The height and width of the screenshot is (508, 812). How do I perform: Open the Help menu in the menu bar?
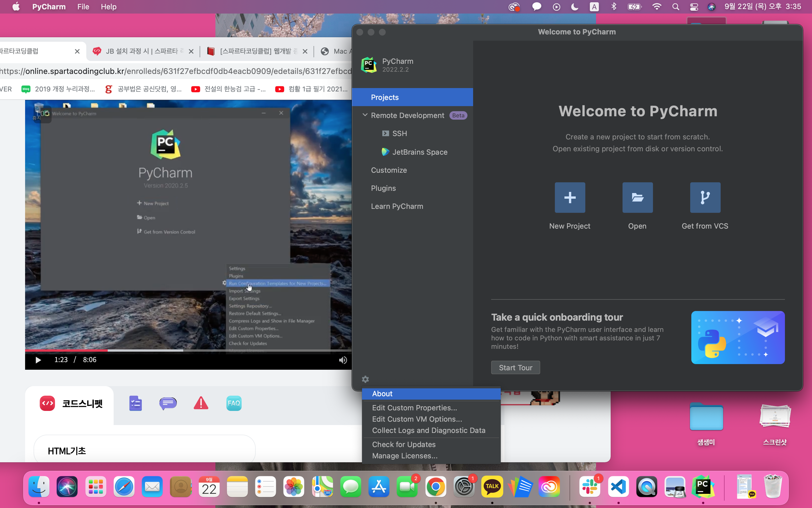[109, 7]
